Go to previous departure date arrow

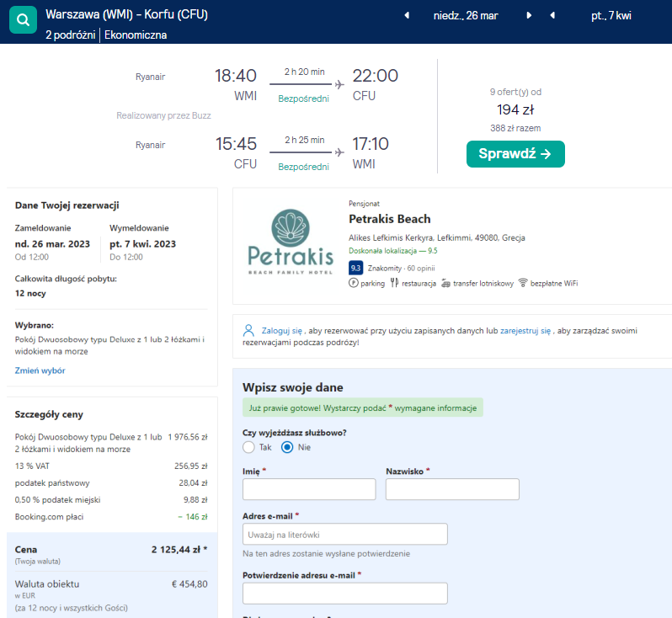[407, 15]
